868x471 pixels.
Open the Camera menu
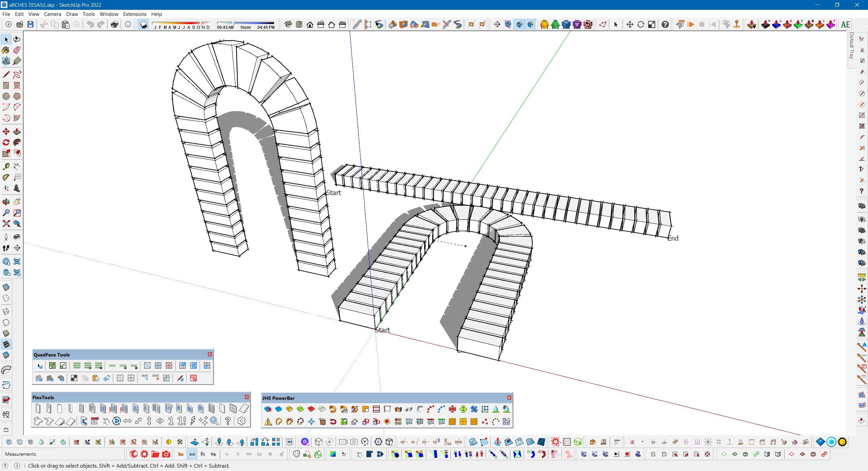point(53,14)
